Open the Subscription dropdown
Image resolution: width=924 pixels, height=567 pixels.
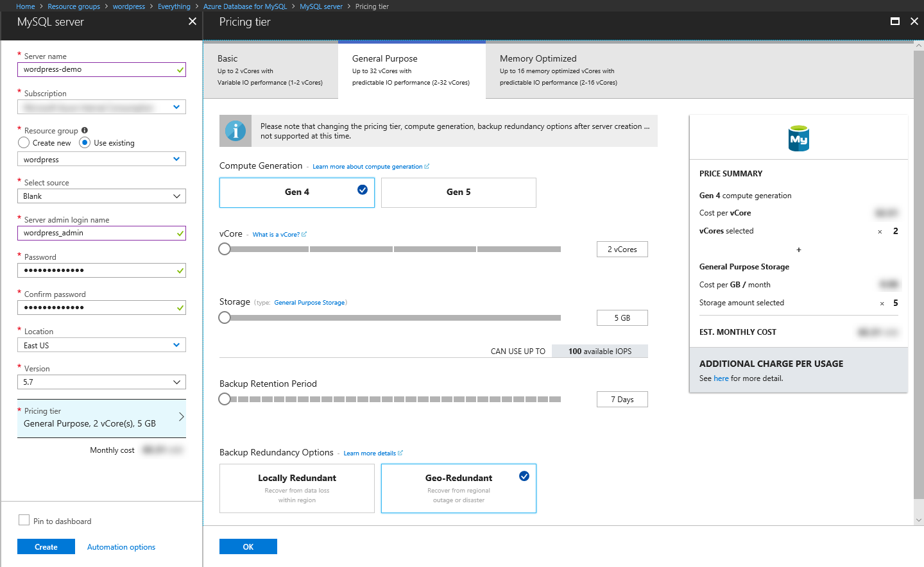(x=101, y=107)
